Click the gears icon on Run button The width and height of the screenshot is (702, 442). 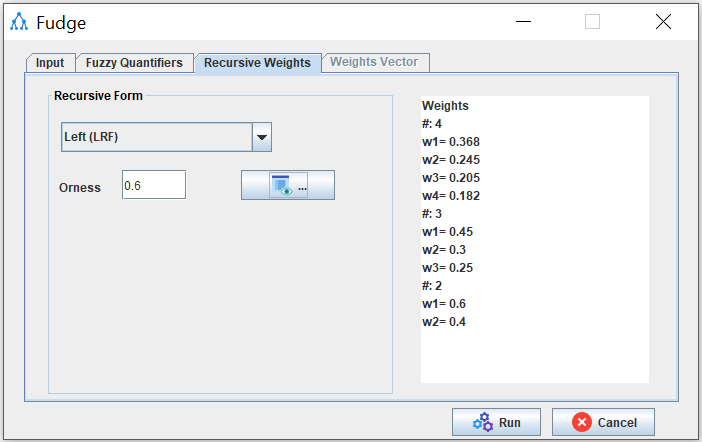click(x=483, y=422)
